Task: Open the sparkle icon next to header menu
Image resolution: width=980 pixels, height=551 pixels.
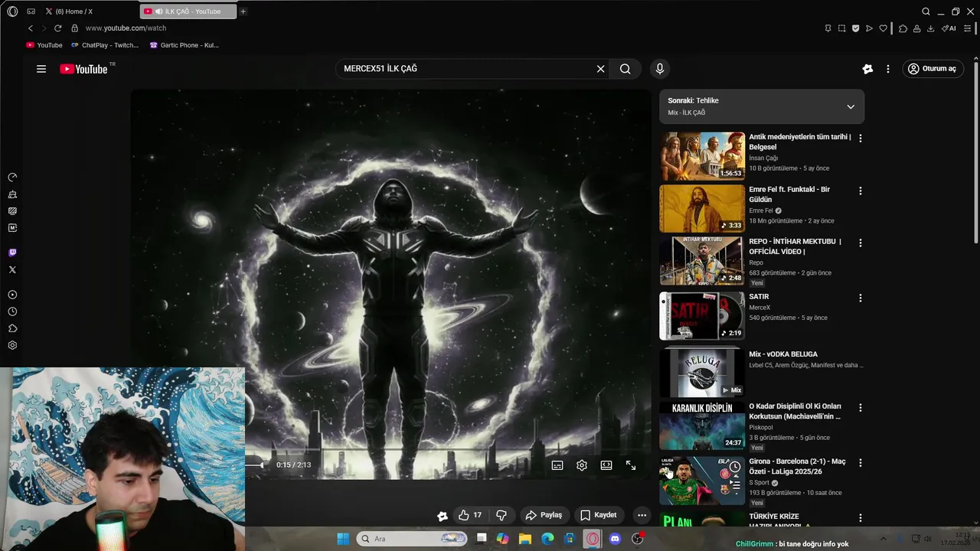Action: [867, 69]
